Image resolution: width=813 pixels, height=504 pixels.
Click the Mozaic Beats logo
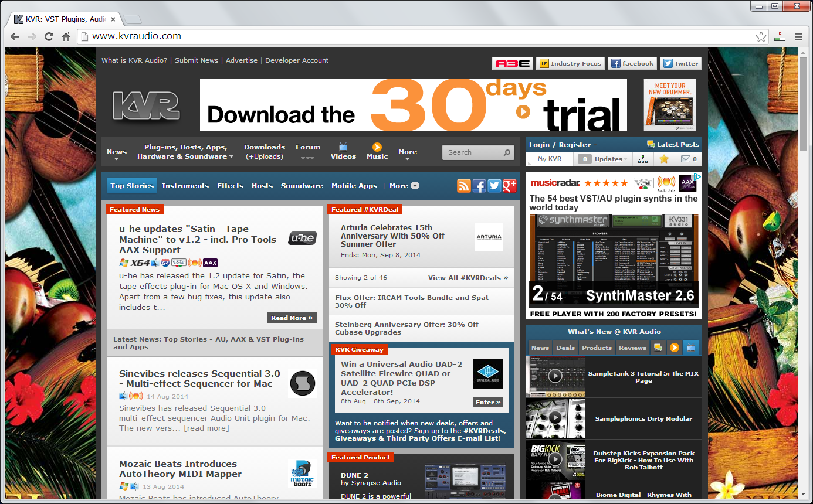pyautogui.click(x=303, y=474)
